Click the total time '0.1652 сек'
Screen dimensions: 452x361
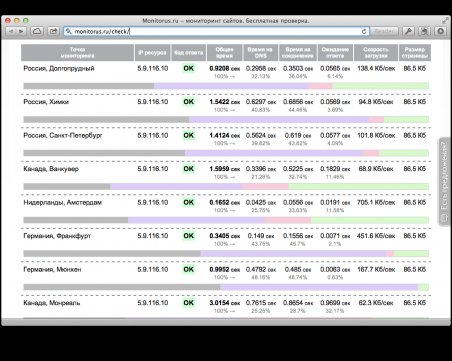click(225, 203)
